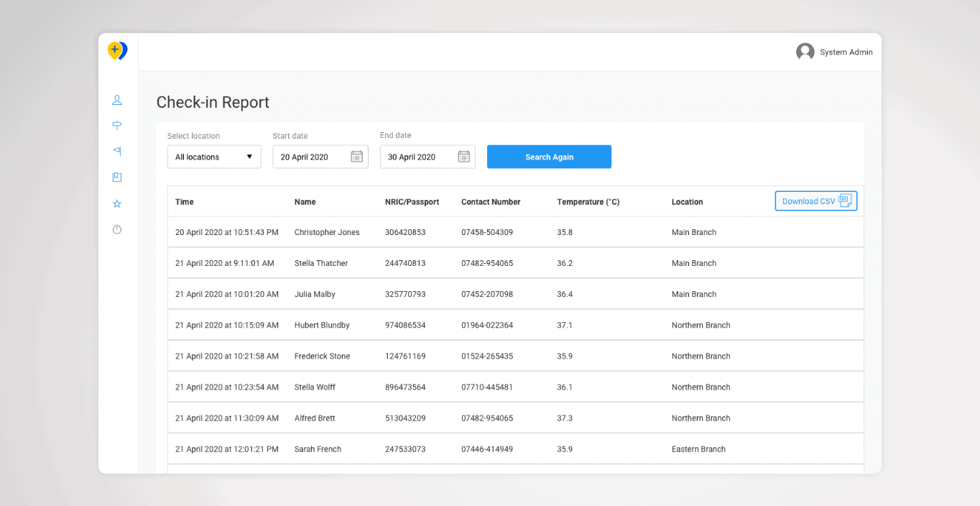Click the time 20 April 2020 at 10:51:43 PM

coord(227,232)
